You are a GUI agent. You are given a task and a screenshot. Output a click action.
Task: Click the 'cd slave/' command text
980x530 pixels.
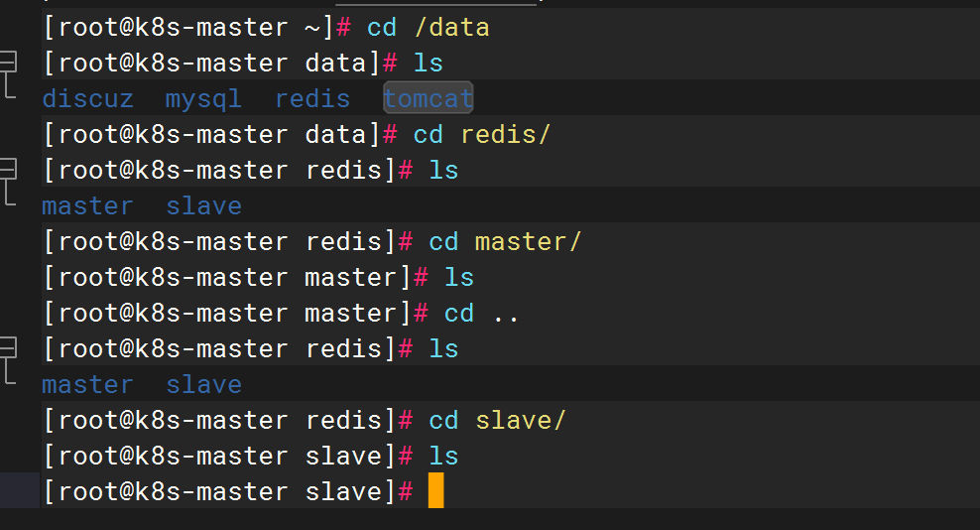point(497,420)
